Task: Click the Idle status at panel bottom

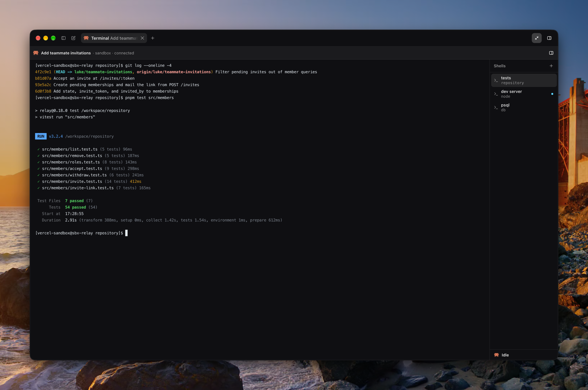Action: pyautogui.click(x=505, y=355)
